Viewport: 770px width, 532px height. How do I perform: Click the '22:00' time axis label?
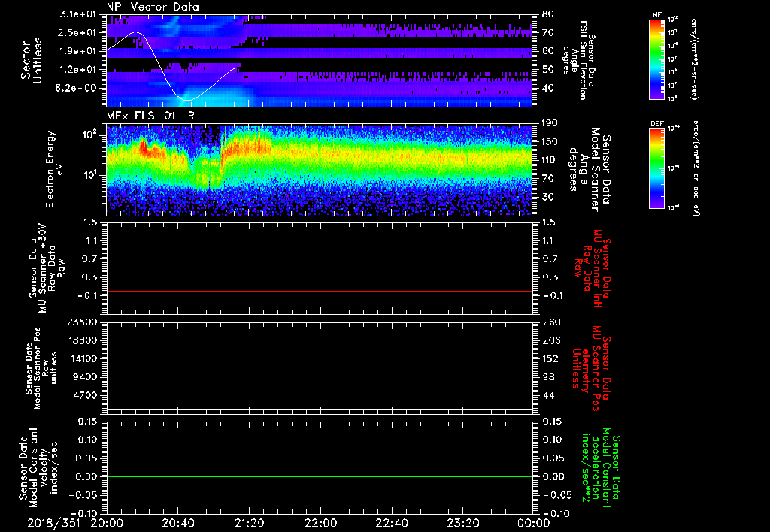pos(320,523)
